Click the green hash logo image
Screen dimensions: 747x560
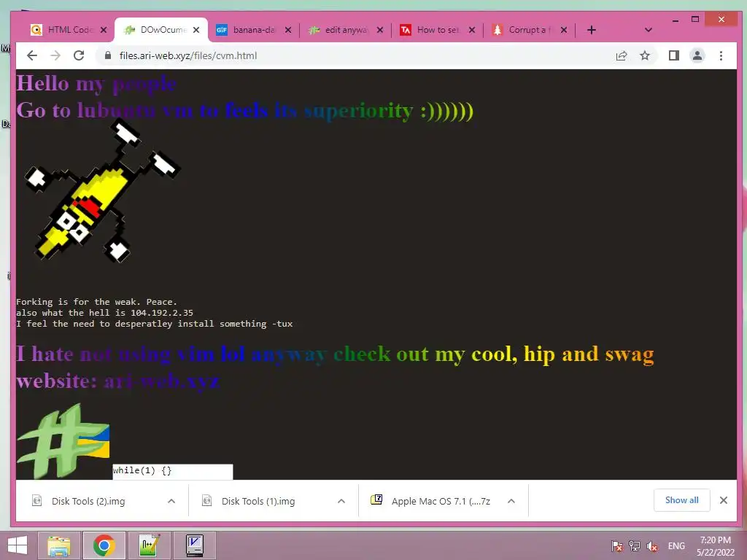(x=63, y=440)
